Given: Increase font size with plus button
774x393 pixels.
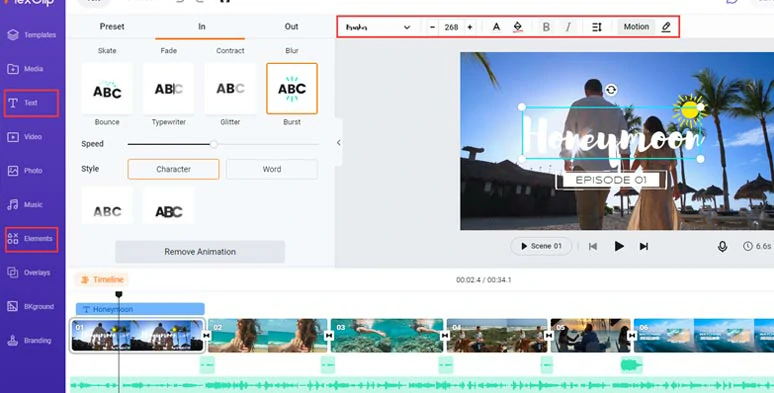Looking at the screenshot, I should pyautogui.click(x=469, y=27).
